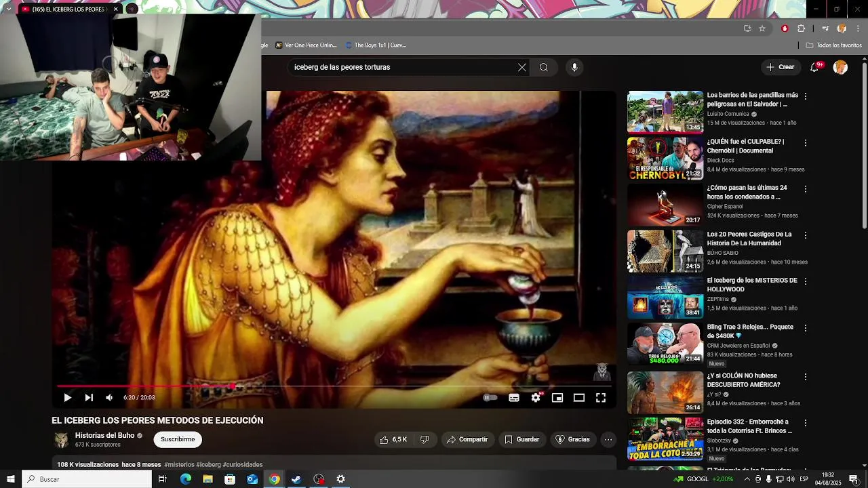Open options for ¿Y si COLÓN video

point(806,377)
